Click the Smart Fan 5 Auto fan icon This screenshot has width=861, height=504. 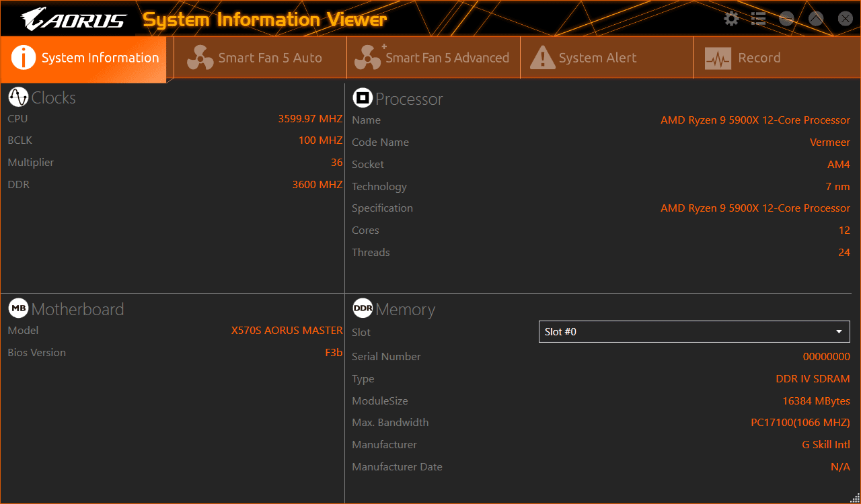[x=200, y=58]
